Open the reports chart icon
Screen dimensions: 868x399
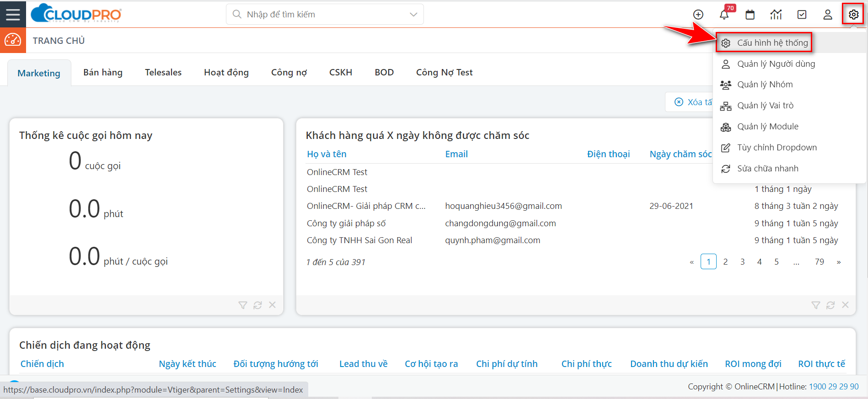click(776, 15)
